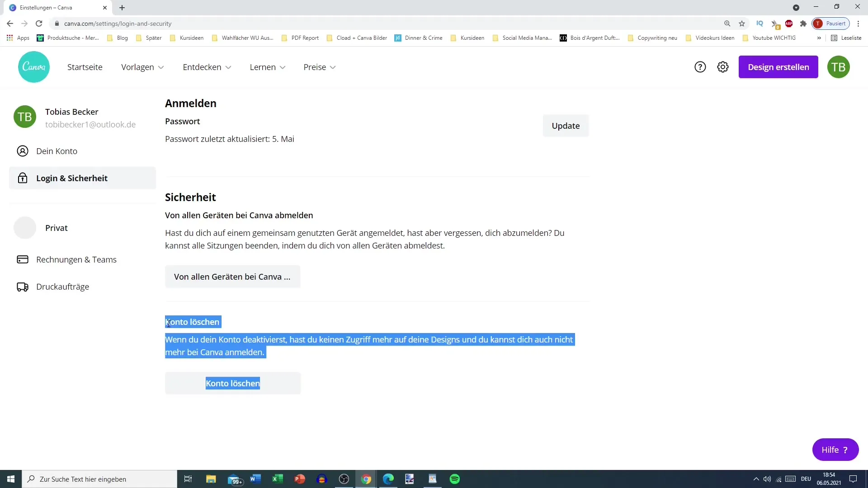Screen dimensions: 868x488
Task: Show hidden system tray icons
Action: click(x=756, y=479)
